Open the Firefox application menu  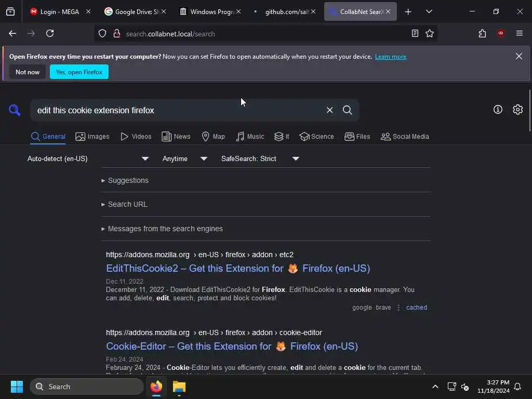(519, 33)
